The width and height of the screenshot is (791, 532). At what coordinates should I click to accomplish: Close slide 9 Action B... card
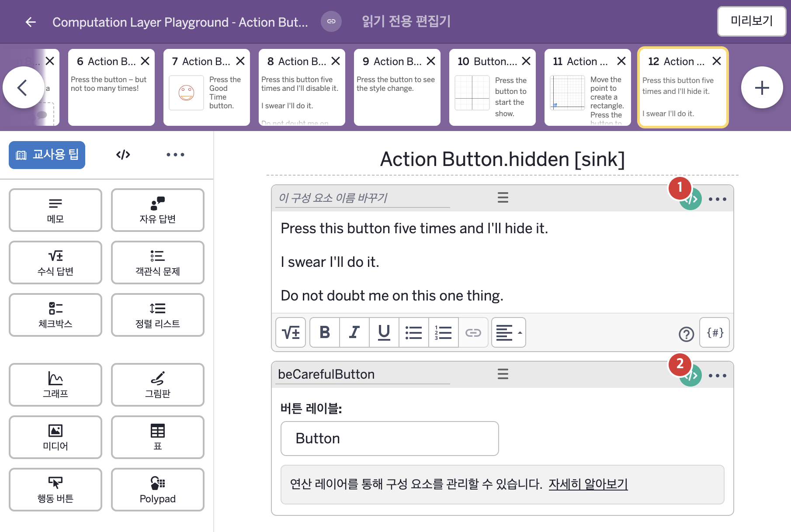pos(431,61)
